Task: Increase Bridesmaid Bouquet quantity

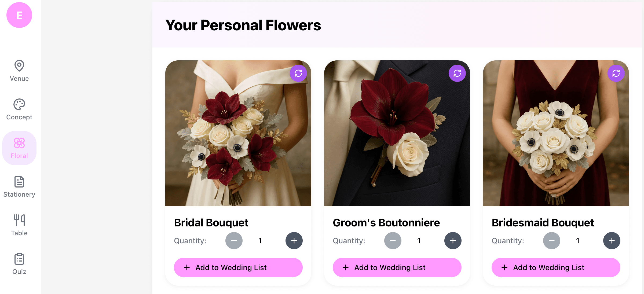Action: click(x=612, y=241)
